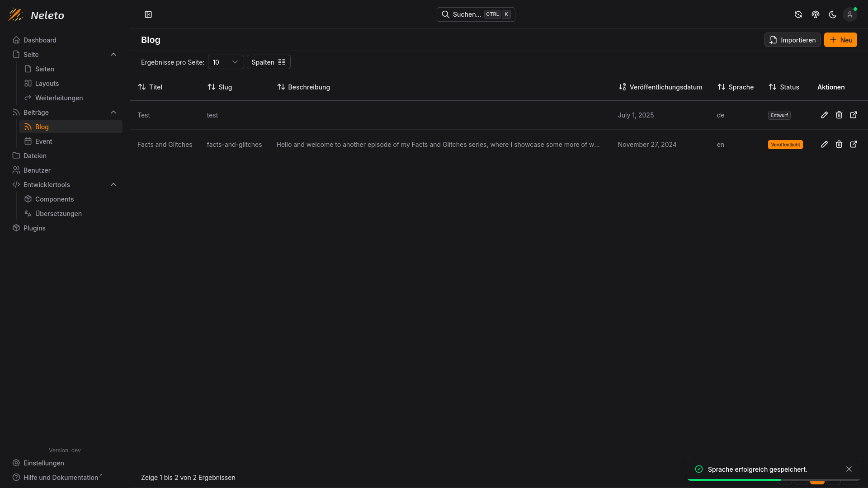The width and height of the screenshot is (868, 488).
Task: Click the broadcast signal icon in header
Action: pyautogui.click(x=815, y=14)
